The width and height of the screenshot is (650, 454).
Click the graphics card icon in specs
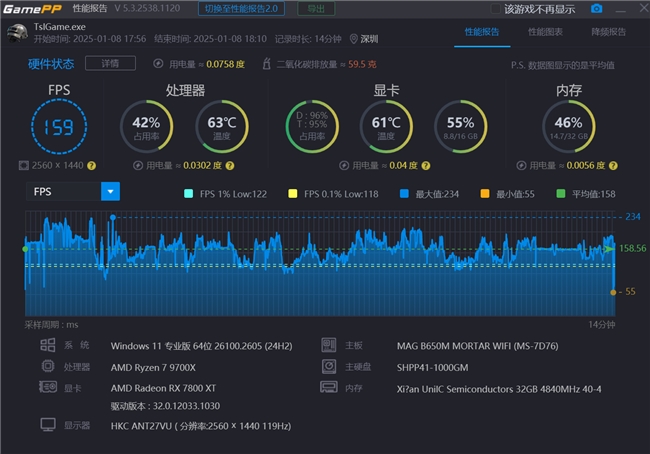pos(48,387)
